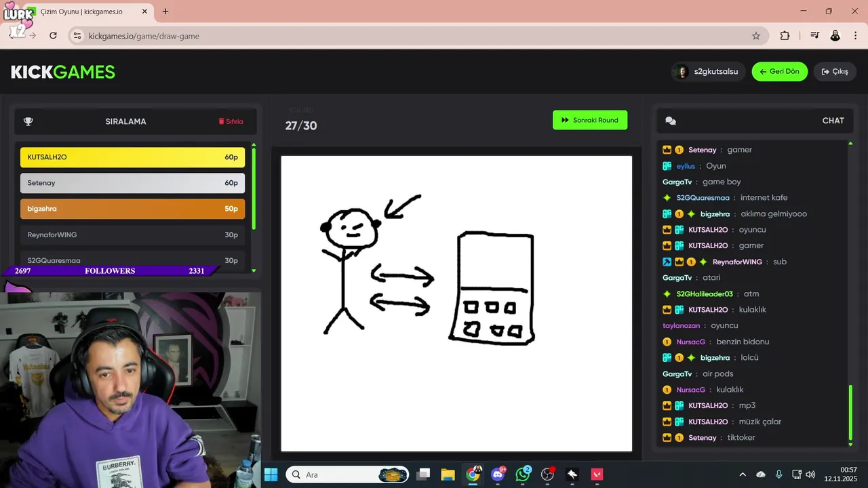Show hidden system tray icons chevron
This screenshot has width=868, height=488.
tap(743, 474)
